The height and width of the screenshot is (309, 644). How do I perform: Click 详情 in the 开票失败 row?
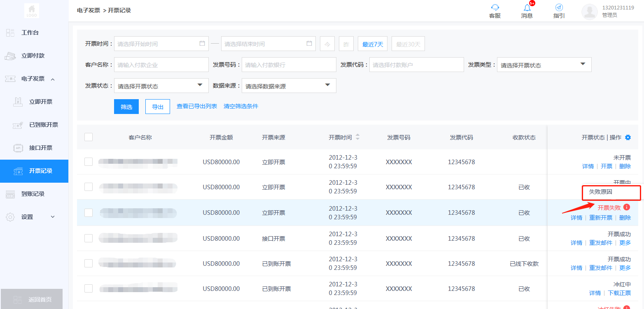pos(576,218)
